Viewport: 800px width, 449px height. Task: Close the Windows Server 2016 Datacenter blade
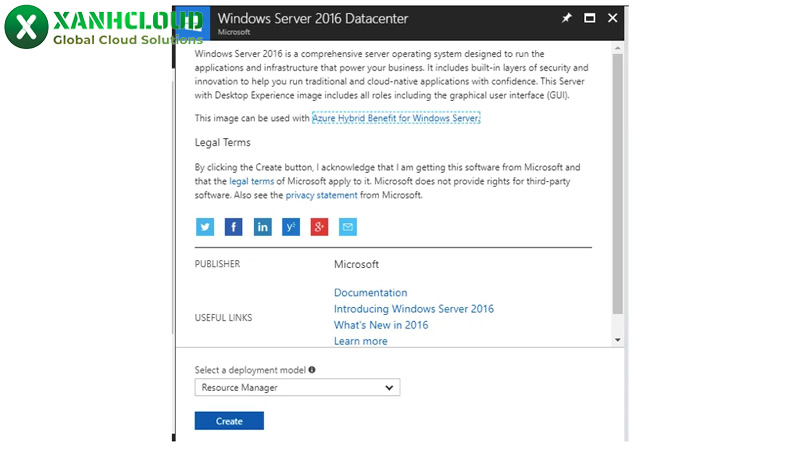tap(612, 18)
